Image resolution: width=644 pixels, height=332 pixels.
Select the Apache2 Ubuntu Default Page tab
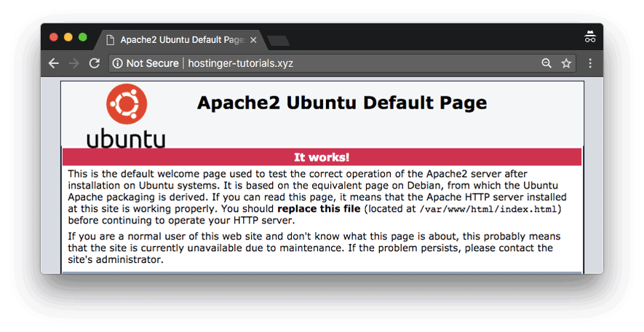click(180, 40)
